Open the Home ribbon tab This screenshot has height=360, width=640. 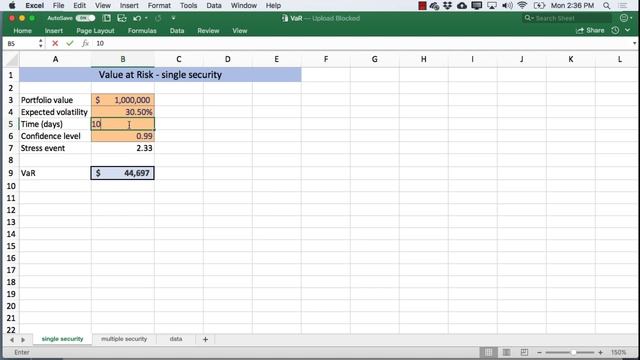pyautogui.click(x=22, y=31)
